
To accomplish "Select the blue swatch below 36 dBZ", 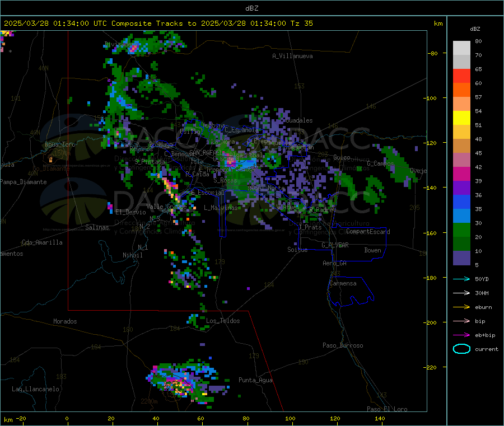I will pyautogui.click(x=461, y=202).
